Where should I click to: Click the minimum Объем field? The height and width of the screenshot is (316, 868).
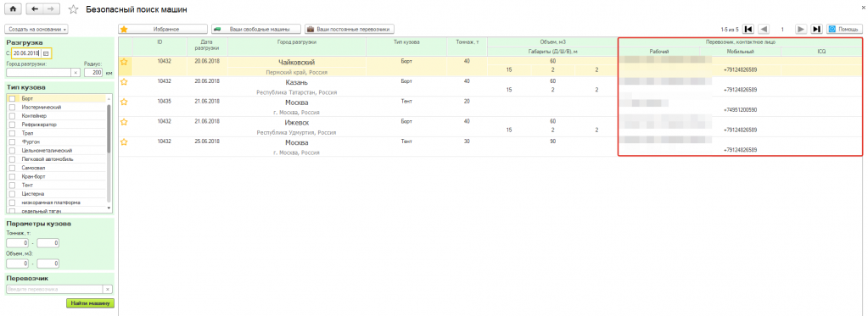(17, 263)
